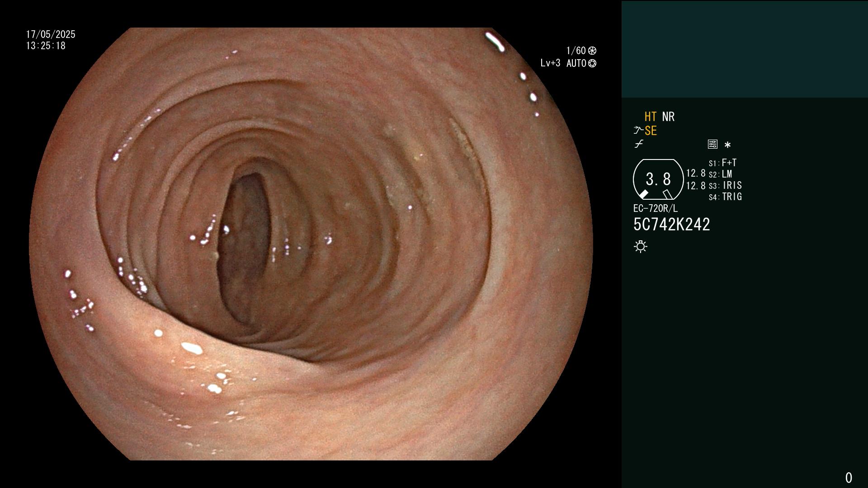Click the outlined channel marker in scope diagram

[668, 194]
